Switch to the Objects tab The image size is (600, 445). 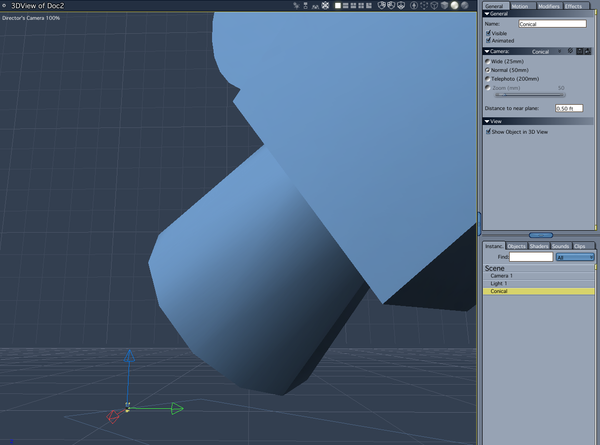(x=517, y=246)
